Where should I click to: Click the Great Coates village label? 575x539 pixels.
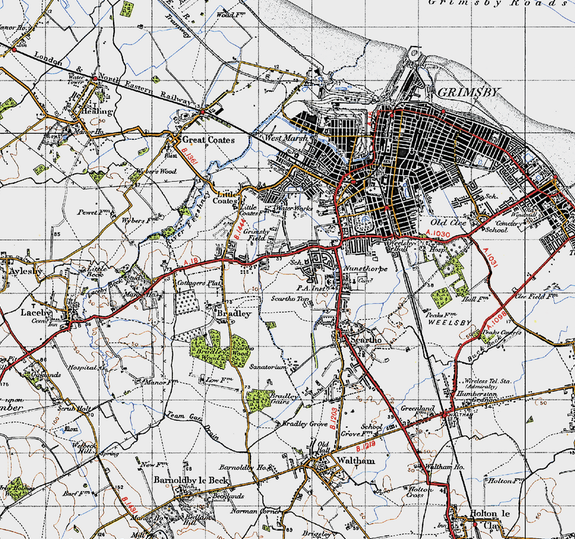(208, 140)
